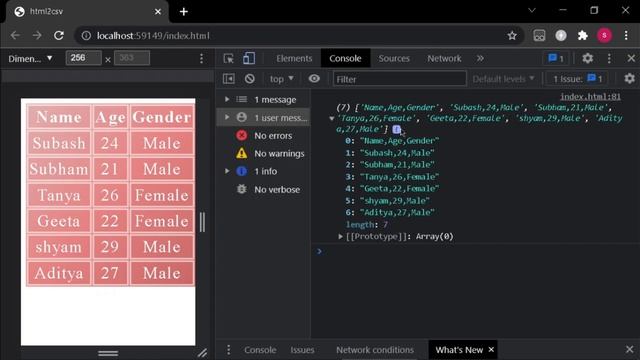Screen dimensions: 640x360
Task: Open the index.html:81 source link
Action: (x=590, y=96)
